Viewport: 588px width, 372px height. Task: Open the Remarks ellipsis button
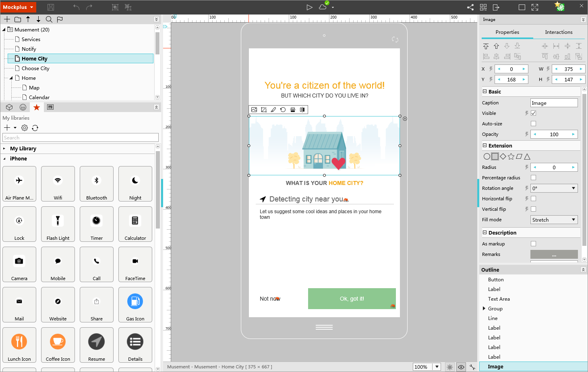pyautogui.click(x=554, y=254)
